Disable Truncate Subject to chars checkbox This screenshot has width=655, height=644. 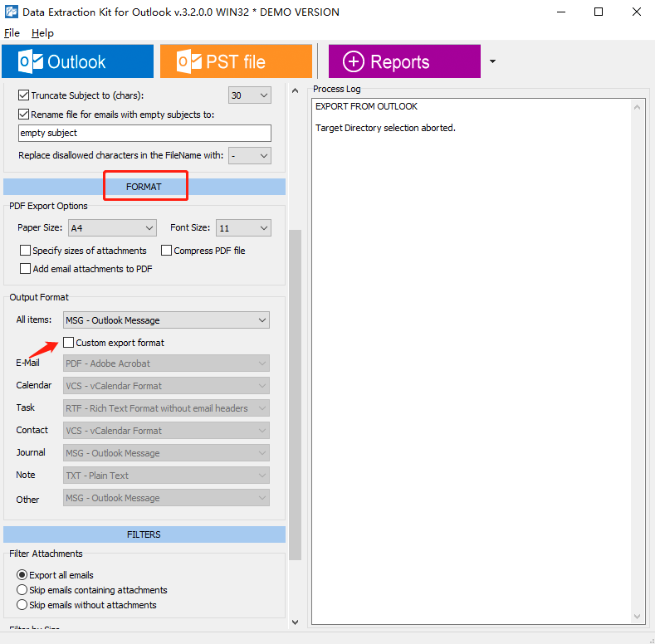click(x=24, y=95)
